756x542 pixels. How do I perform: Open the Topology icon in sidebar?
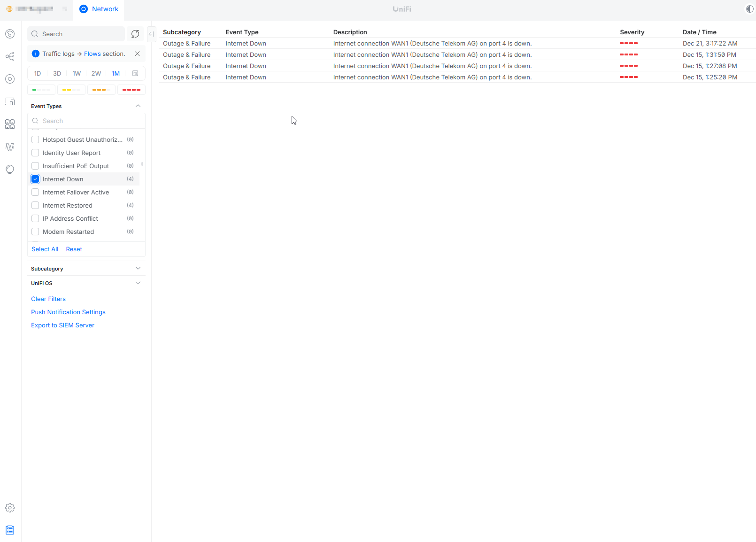tap(10, 56)
